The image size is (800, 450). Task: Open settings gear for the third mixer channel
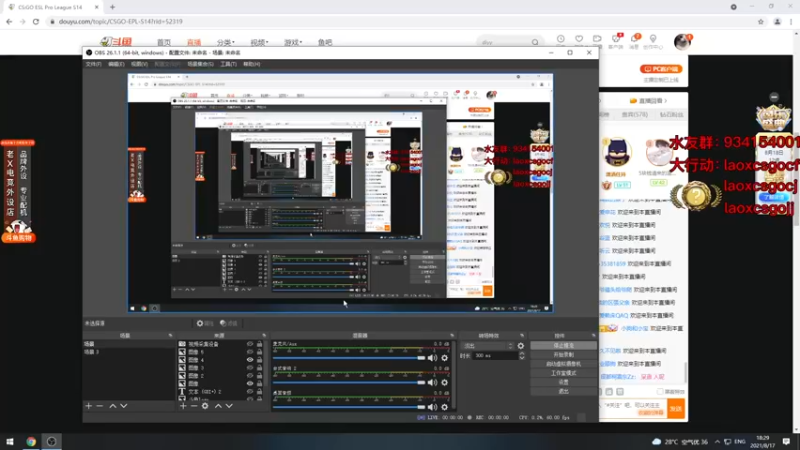pos(445,407)
